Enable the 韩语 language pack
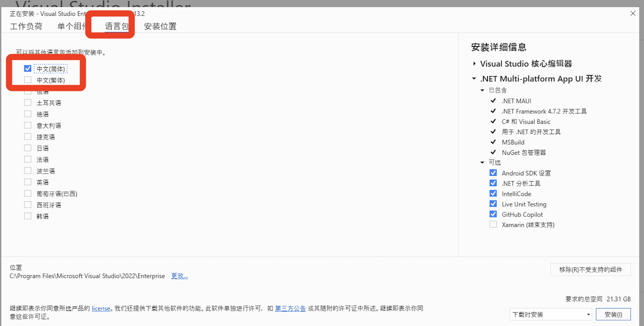This screenshot has width=644, height=326. pyautogui.click(x=28, y=216)
